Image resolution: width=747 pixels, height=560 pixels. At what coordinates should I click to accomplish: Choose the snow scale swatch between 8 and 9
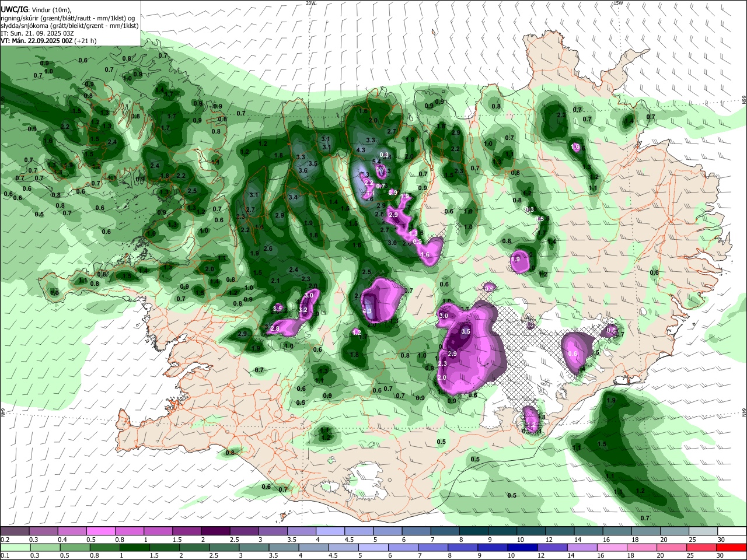click(x=474, y=531)
